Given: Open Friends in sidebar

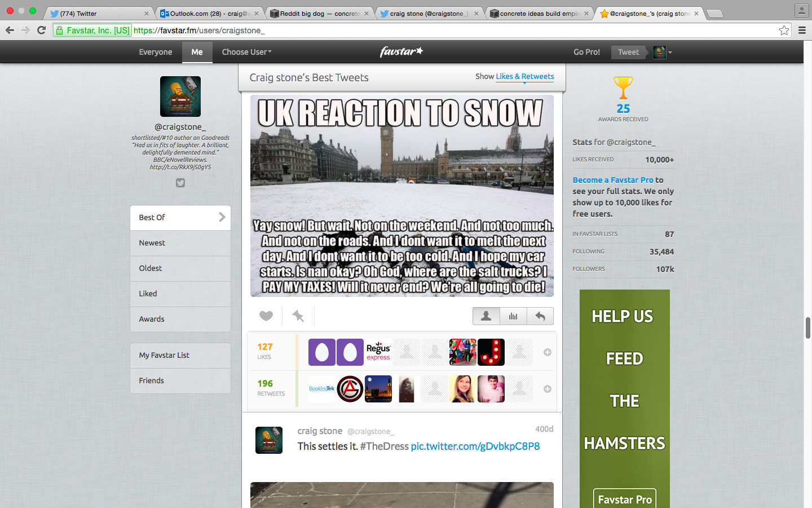Looking at the screenshot, I should coord(180,380).
